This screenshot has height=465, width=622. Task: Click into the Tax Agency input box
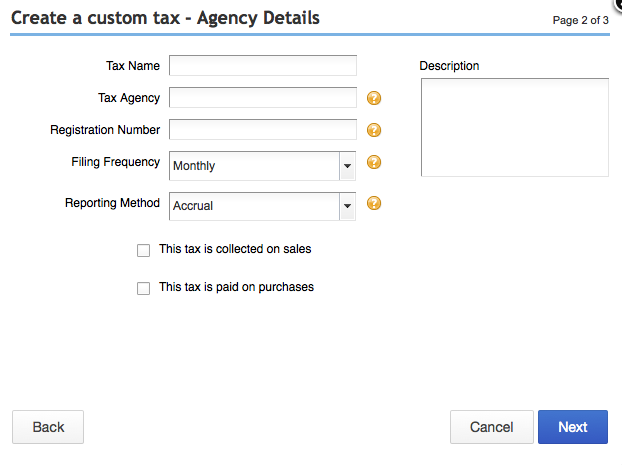[x=263, y=98]
